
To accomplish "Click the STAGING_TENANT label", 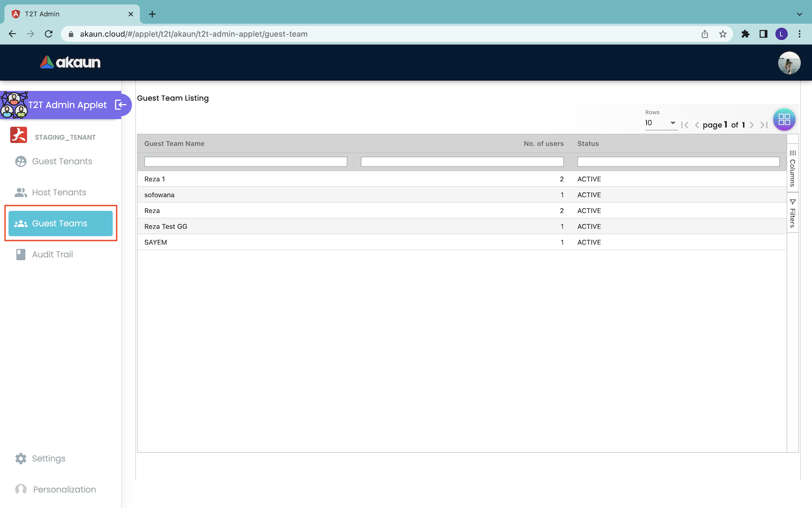I will point(65,137).
